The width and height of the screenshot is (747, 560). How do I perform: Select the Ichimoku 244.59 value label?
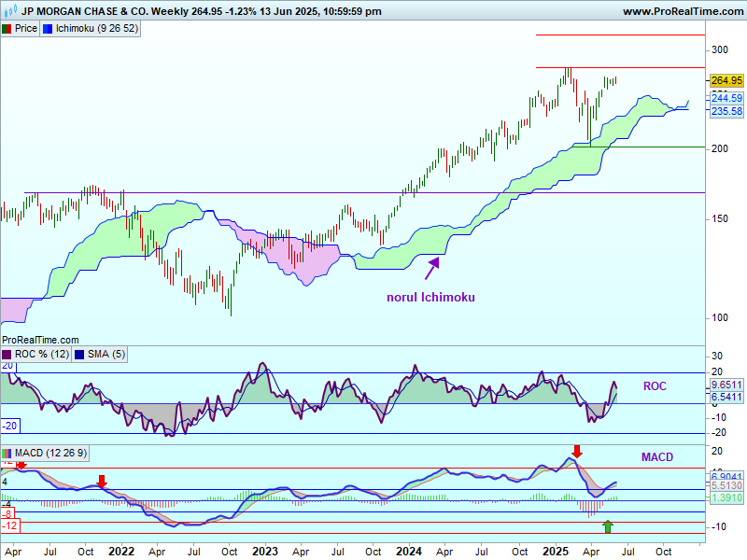point(726,98)
